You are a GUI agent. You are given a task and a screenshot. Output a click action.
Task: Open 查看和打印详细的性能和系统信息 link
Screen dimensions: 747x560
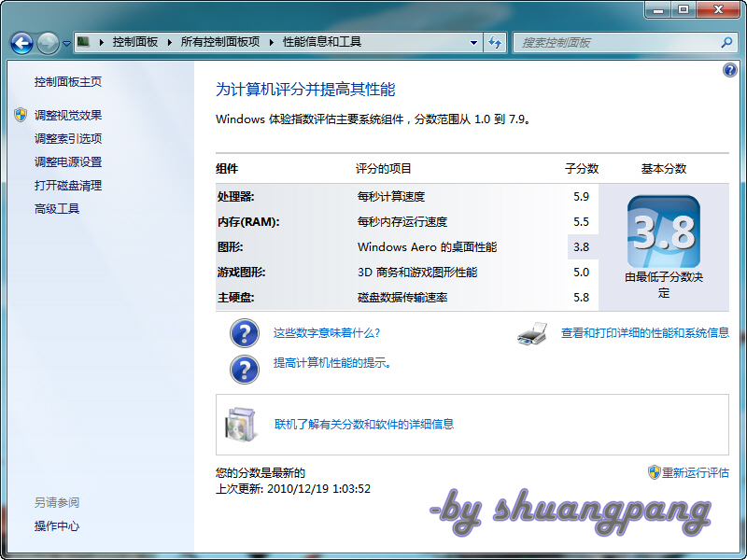tap(645, 333)
